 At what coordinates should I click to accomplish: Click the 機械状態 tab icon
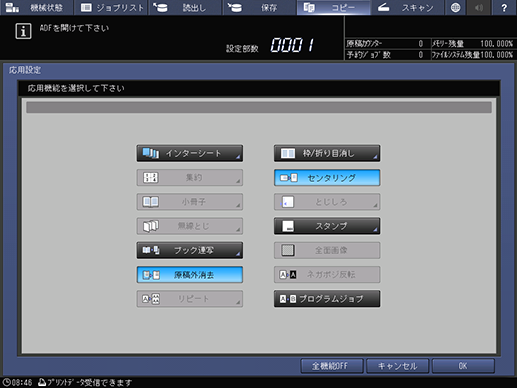[12, 7]
